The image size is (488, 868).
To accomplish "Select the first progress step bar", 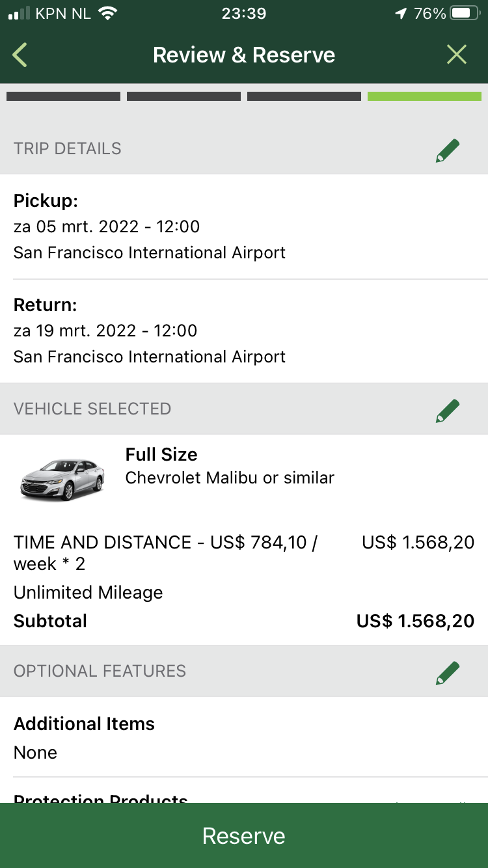I will [x=63, y=96].
